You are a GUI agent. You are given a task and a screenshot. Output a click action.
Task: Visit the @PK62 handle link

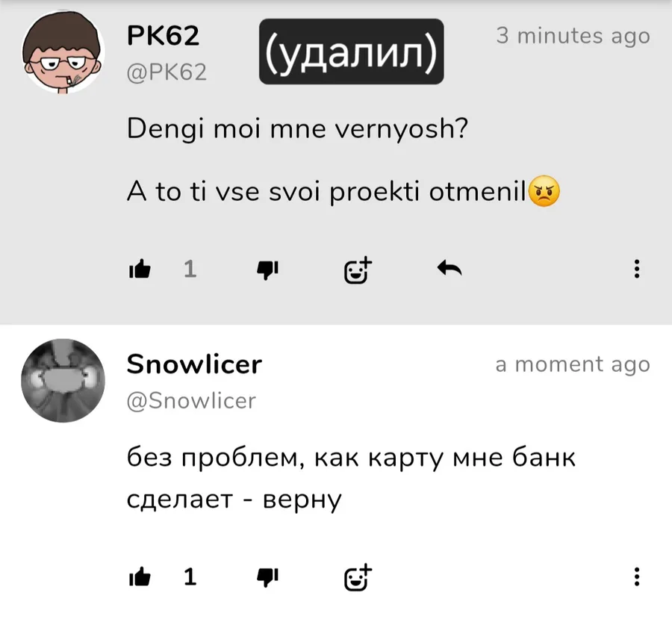[167, 72]
